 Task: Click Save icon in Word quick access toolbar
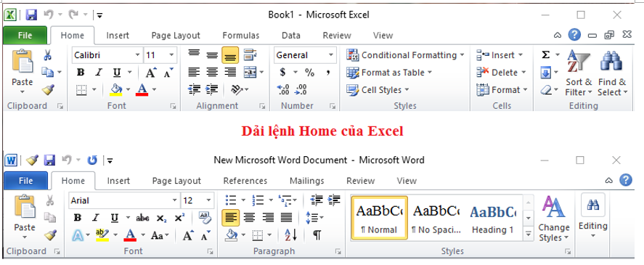click(x=49, y=160)
